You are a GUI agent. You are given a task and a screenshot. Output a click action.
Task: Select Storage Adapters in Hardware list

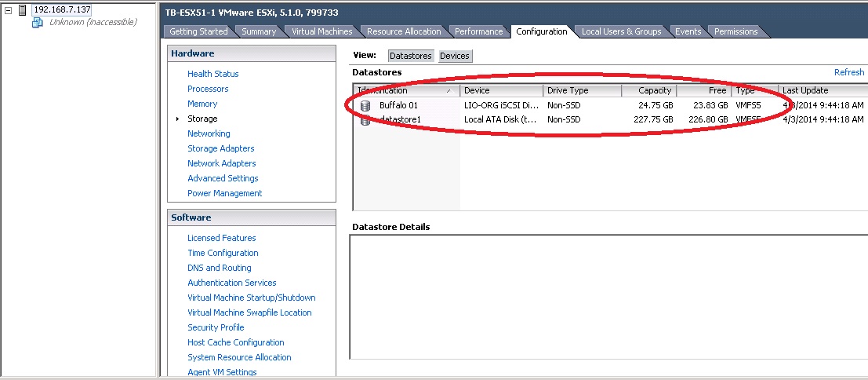[x=220, y=148]
